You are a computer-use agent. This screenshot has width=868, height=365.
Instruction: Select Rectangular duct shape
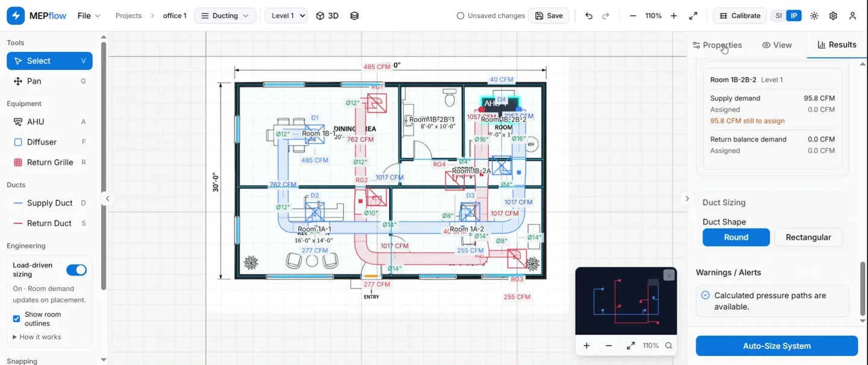coord(808,237)
